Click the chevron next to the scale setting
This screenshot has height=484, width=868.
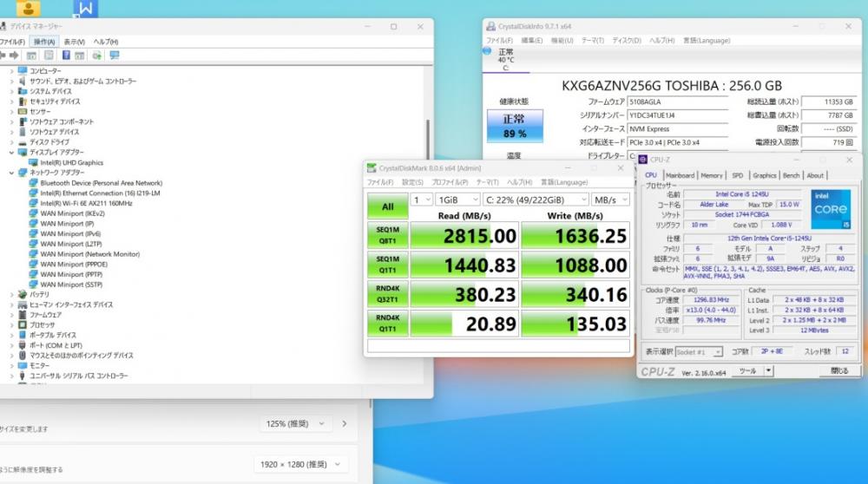[345, 423]
